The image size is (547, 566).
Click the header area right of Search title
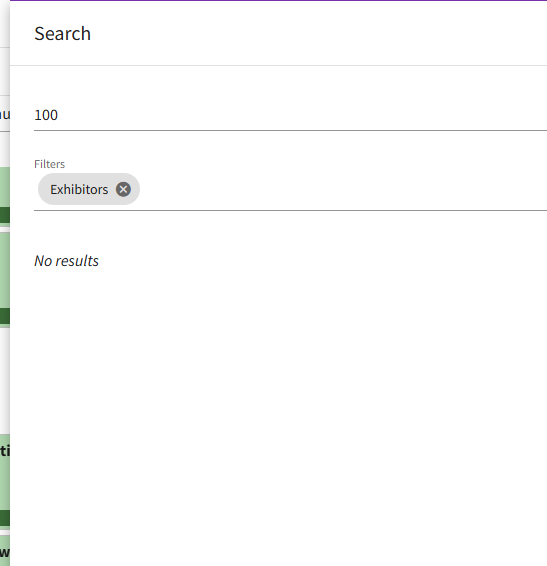(318, 33)
